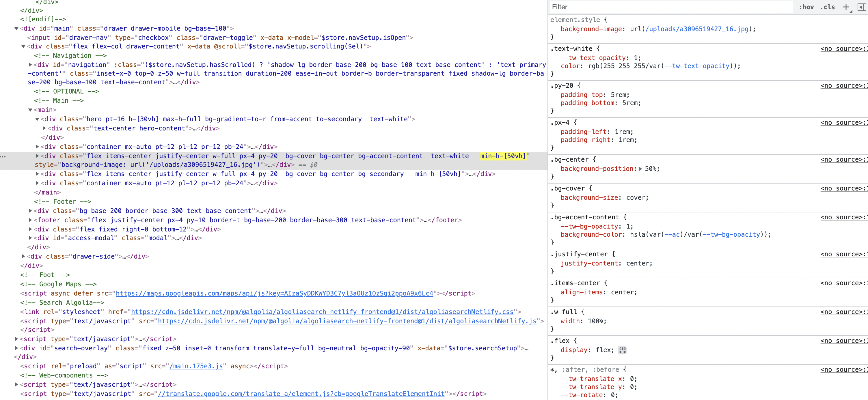Viewport: 868px width, 400px height.
Task: Expand the selected bg-accent-content div node
Action: point(38,156)
